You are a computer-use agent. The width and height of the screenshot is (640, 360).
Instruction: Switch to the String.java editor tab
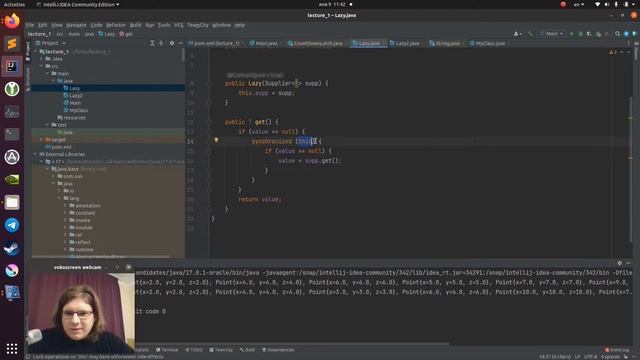(447, 43)
